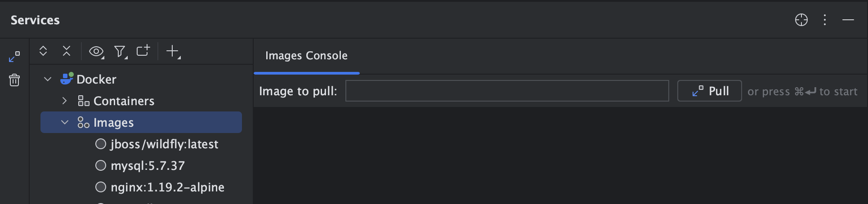Hide the Services tool window
Viewport: 868px width, 204px height.
[x=848, y=20]
